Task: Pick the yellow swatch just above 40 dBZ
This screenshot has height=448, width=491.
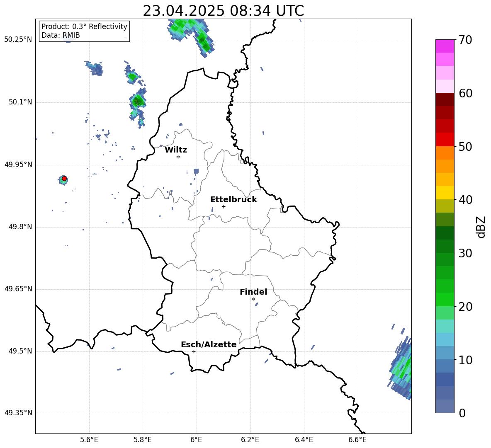Action: pos(445,193)
